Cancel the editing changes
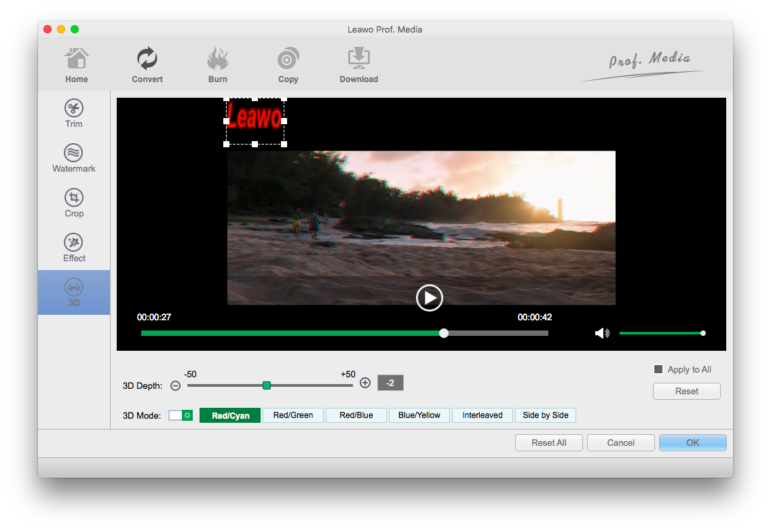Screen dimensions: 771x532 (x=620, y=443)
